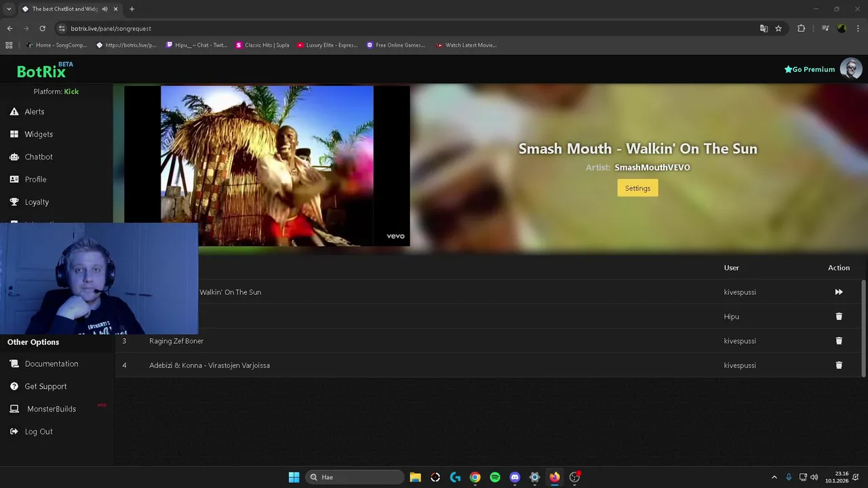Open the media controls icon in toolbar
The width and height of the screenshot is (868, 488).
825,28
